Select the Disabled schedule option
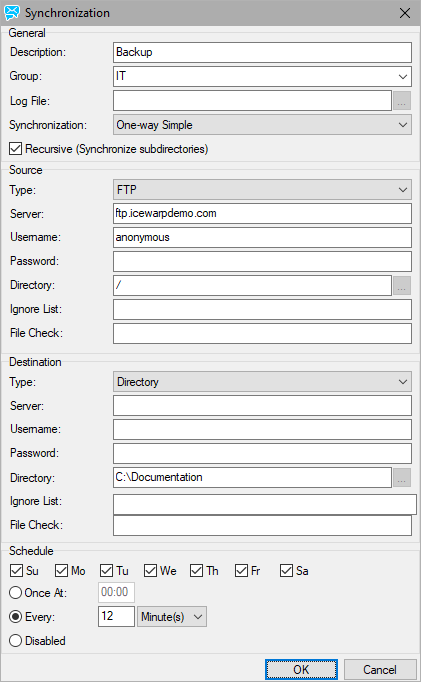The height and width of the screenshot is (682, 421). pos(15,641)
